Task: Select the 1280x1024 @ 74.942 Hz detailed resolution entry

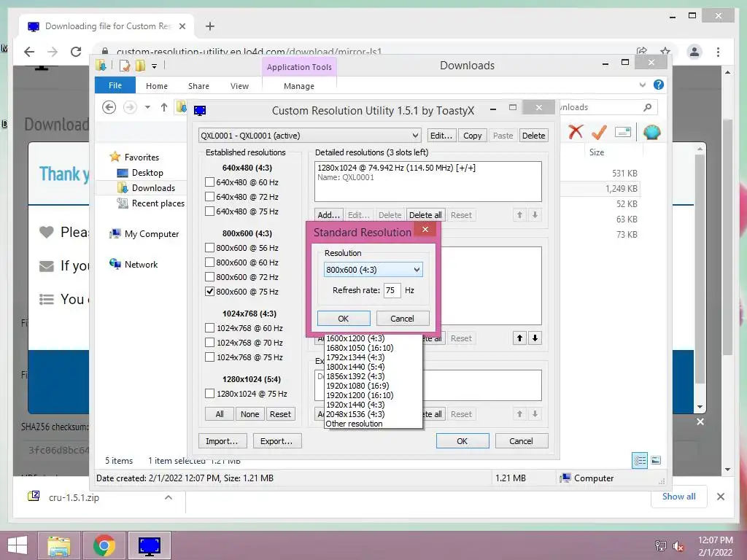Action: coord(396,168)
